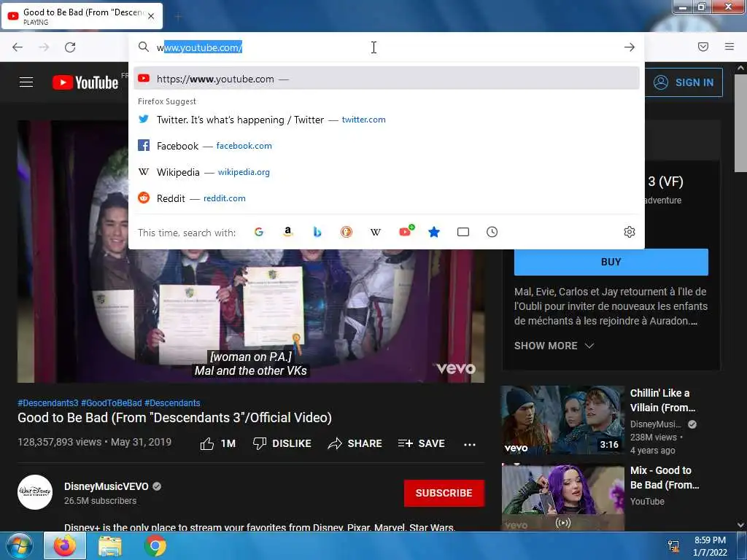Click the Chillin' Like a Villain title
The height and width of the screenshot is (560, 747).
(662, 400)
